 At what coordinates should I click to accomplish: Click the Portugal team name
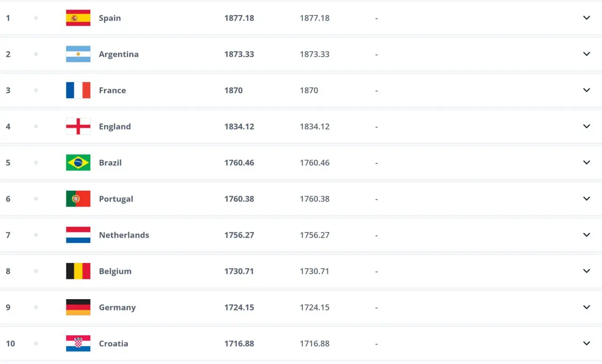coord(116,199)
